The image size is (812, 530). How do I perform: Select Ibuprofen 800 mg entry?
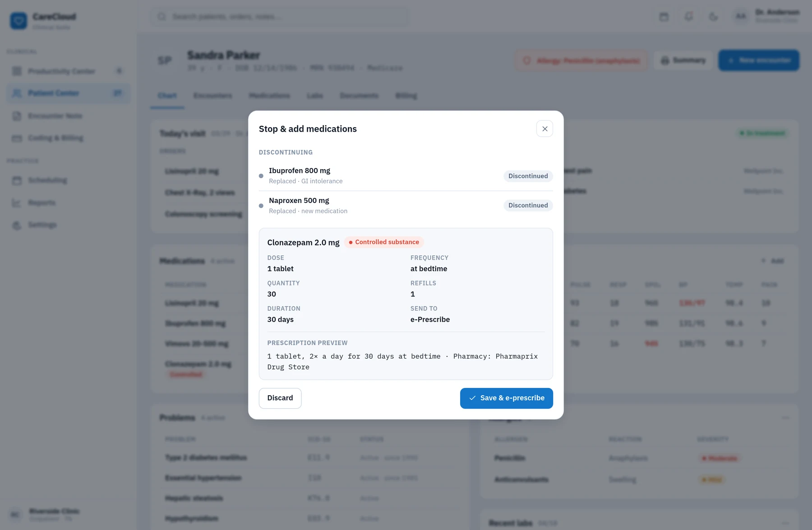click(406, 176)
